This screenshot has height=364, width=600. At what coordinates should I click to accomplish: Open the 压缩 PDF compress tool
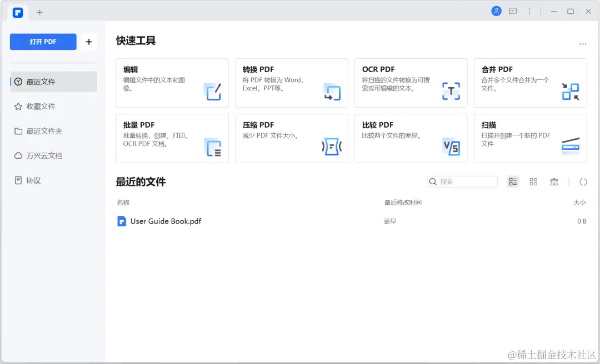point(291,138)
